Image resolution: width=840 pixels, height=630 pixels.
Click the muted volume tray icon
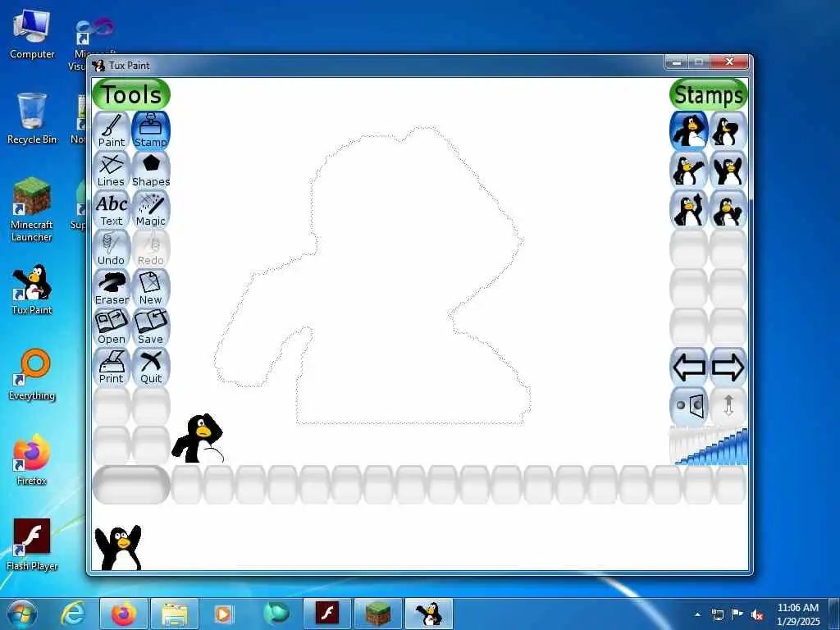tap(756, 614)
